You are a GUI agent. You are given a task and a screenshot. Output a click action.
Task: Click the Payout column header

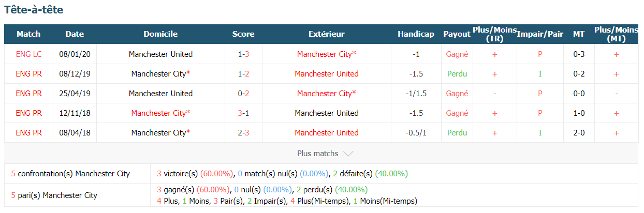pos(457,34)
